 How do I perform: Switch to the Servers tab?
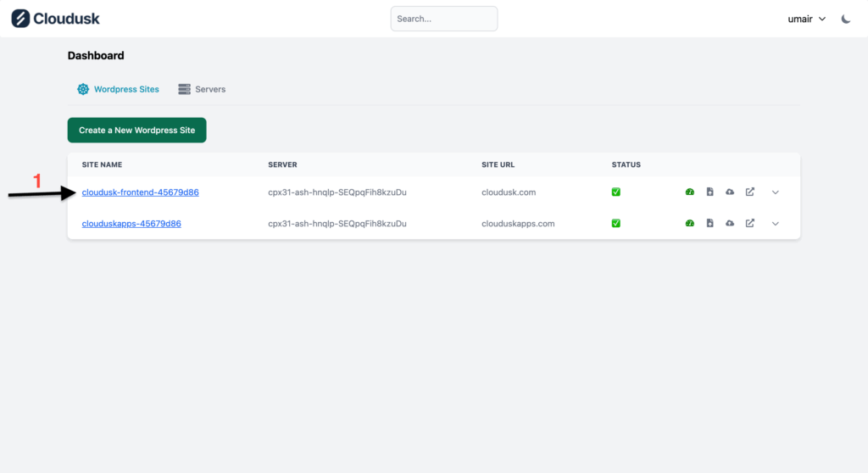pos(202,89)
